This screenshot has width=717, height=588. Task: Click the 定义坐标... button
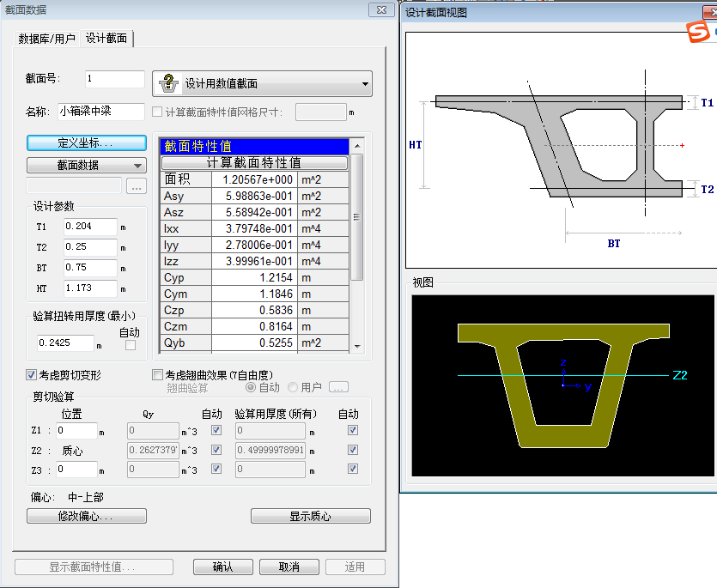click(86, 142)
